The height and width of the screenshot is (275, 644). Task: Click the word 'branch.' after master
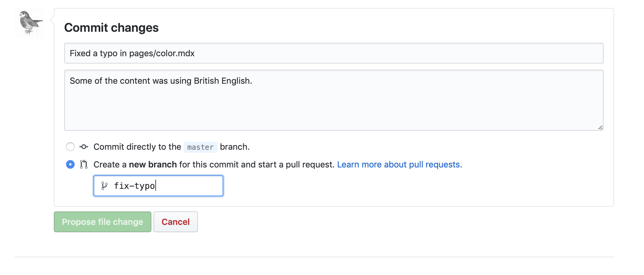[x=235, y=147]
